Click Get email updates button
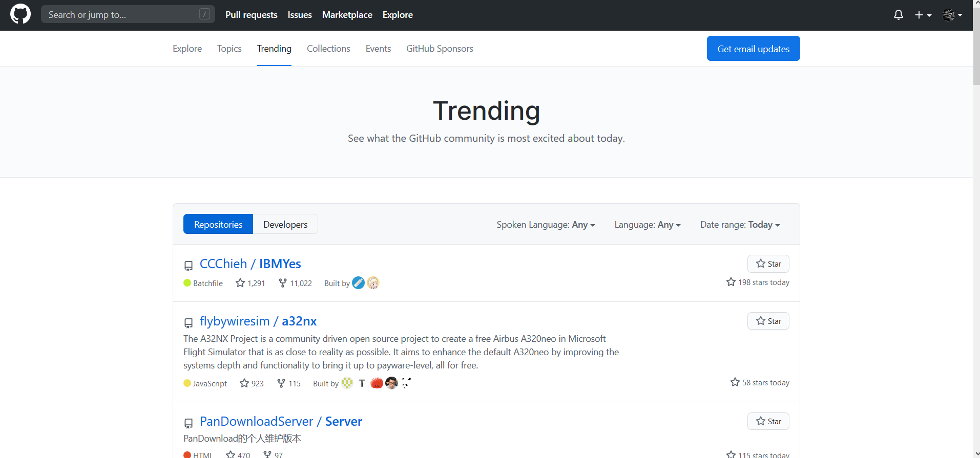The width and height of the screenshot is (980, 458). coord(753,49)
